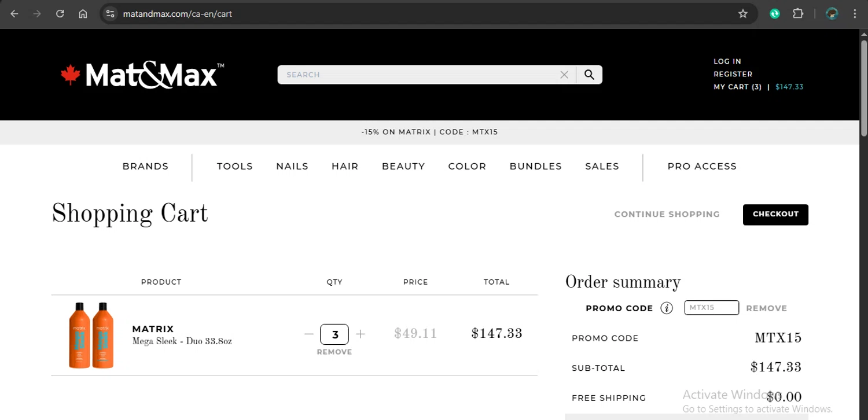Image resolution: width=868 pixels, height=420 pixels.
Task: Open the Brands menu
Action: click(145, 167)
